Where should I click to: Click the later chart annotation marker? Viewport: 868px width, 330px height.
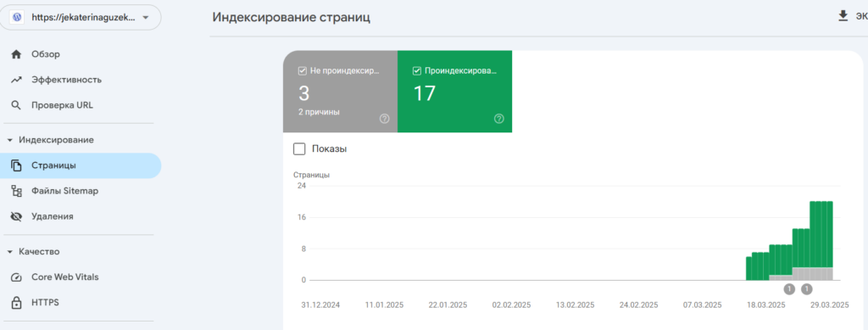pos(807,288)
